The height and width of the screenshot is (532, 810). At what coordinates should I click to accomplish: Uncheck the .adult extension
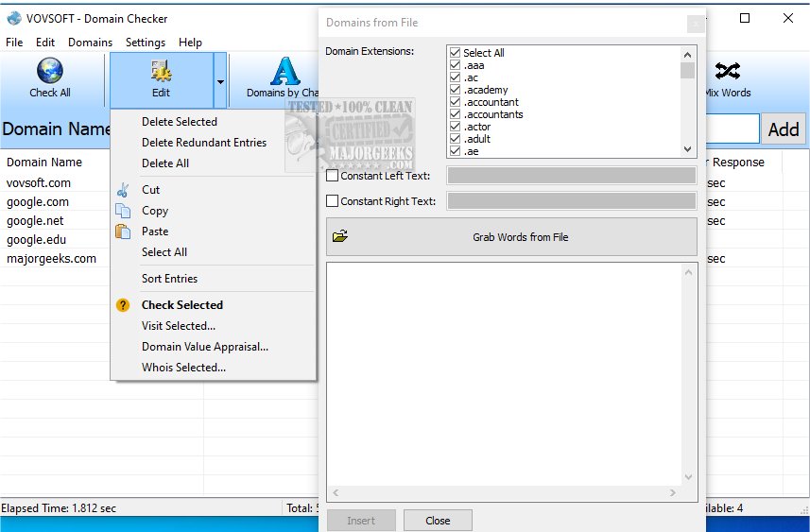(456, 139)
